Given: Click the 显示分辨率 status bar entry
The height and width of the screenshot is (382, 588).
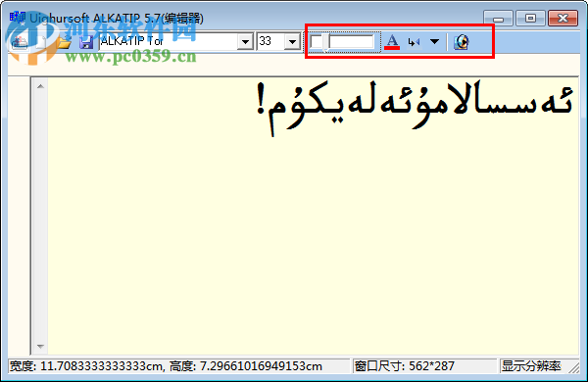Looking at the screenshot, I should pos(531,366).
